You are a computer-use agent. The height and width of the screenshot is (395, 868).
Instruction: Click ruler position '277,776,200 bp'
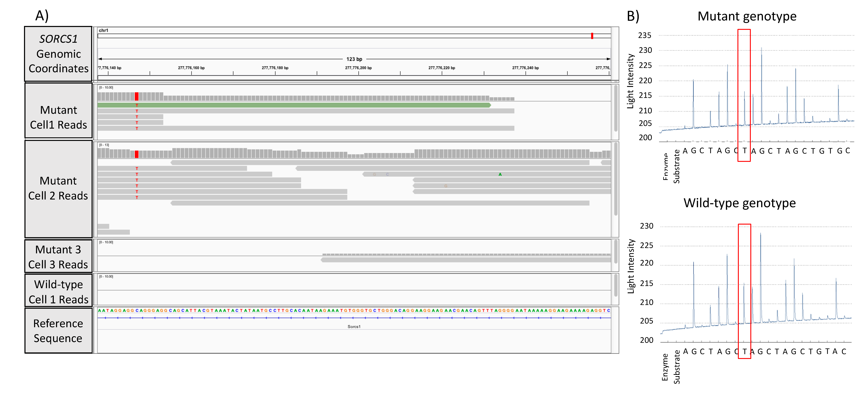359,68
